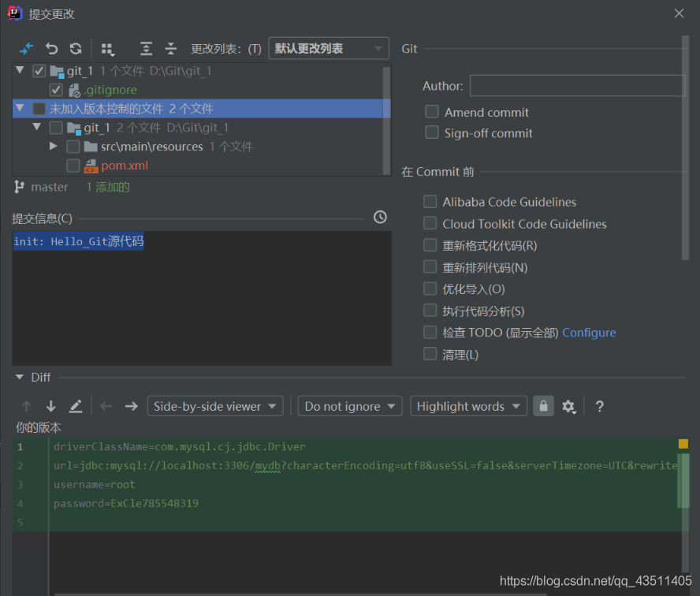Click the collapse all icon
This screenshot has height=596, width=700.
click(170, 49)
